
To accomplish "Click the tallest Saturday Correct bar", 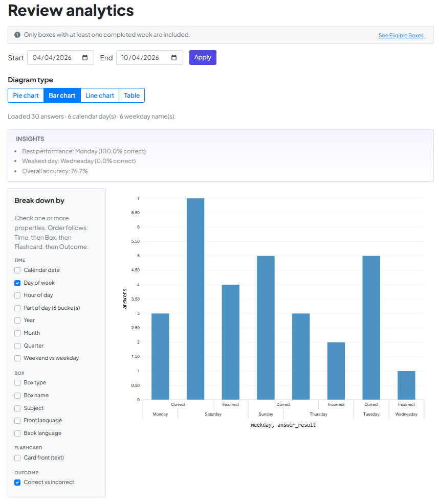I will pyautogui.click(x=195, y=299).
